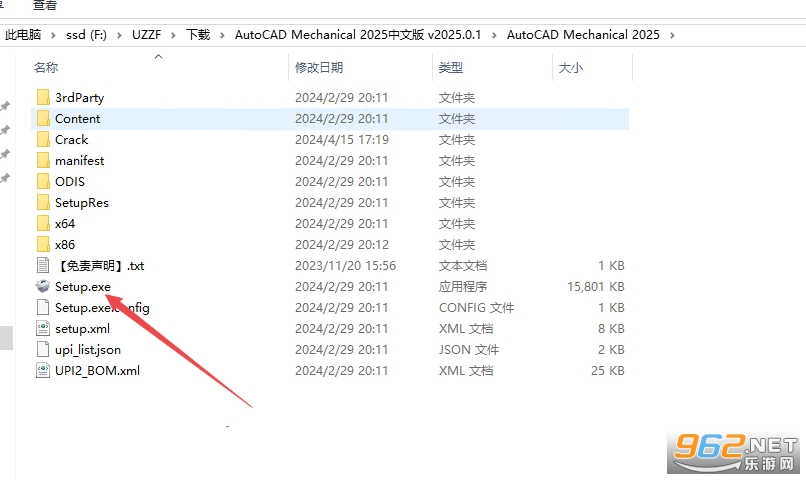
Task: Select the x86 folder icon
Action: click(43, 245)
